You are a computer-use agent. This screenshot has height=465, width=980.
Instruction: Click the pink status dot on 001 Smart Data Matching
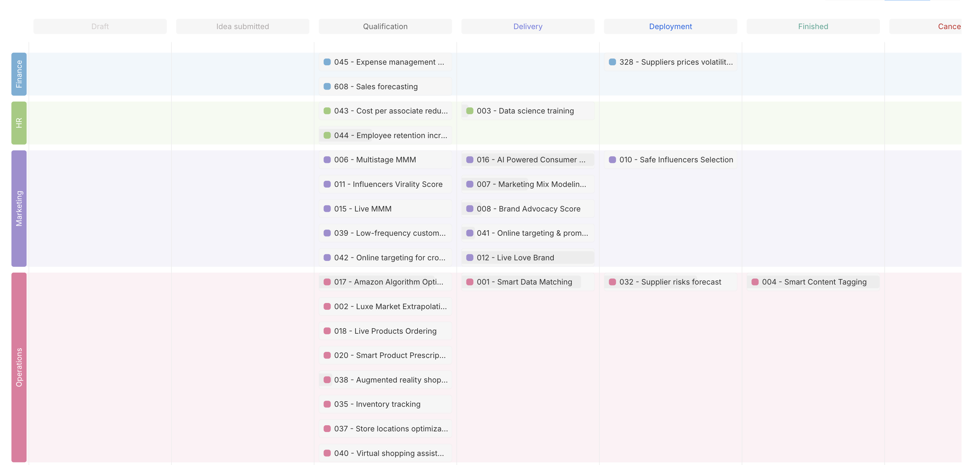[x=470, y=282]
